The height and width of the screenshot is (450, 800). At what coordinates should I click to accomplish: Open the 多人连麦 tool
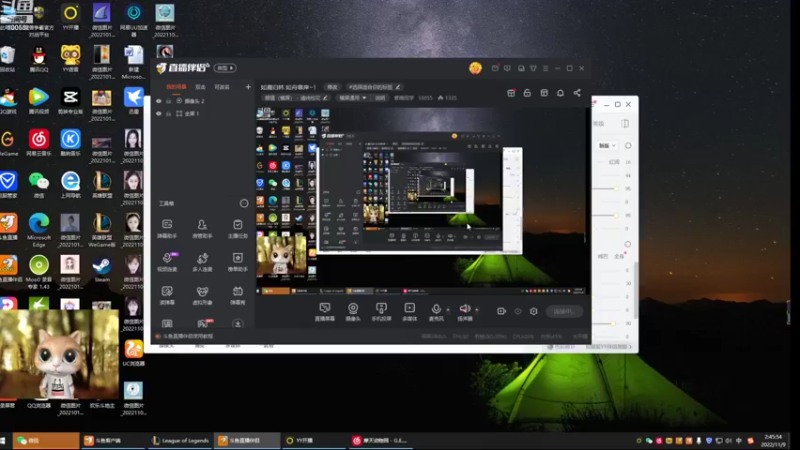[x=202, y=262]
